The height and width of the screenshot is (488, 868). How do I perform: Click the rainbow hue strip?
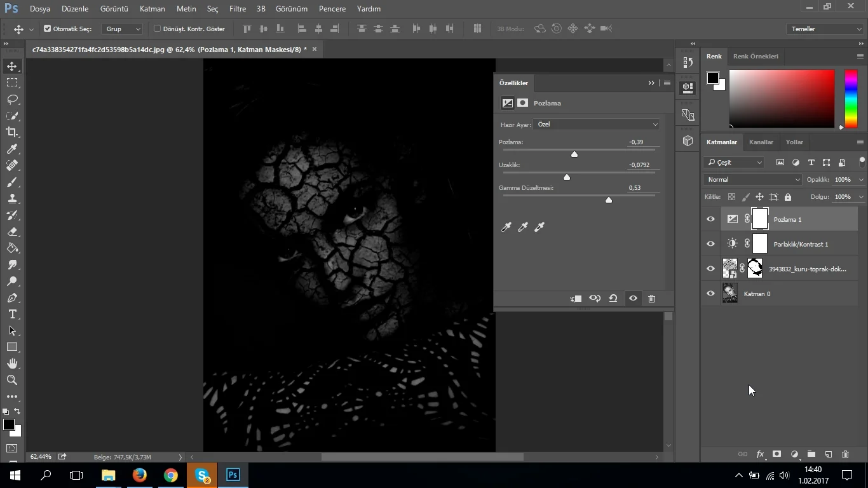point(851,98)
